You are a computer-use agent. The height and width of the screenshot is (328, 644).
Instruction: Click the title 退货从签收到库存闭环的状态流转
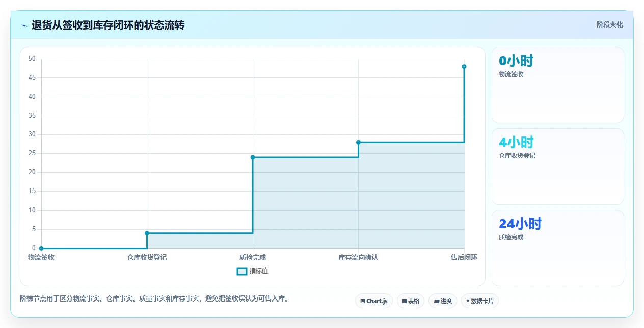pyautogui.click(x=108, y=25)
